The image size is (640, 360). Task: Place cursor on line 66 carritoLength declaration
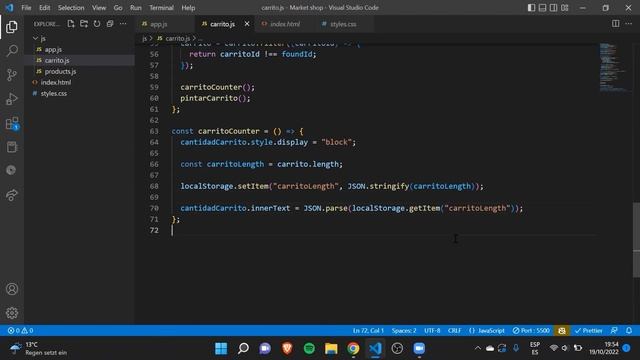(261, 164)
